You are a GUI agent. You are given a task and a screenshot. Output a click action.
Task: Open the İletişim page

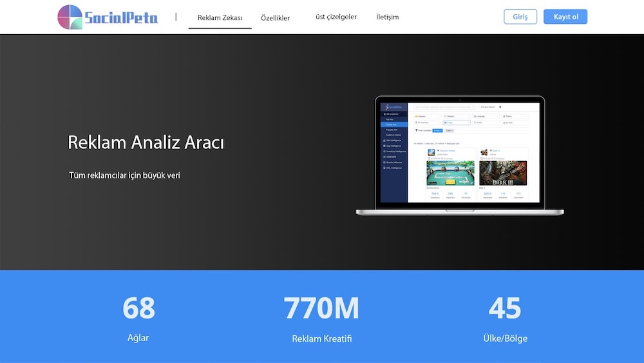point(387,17)
